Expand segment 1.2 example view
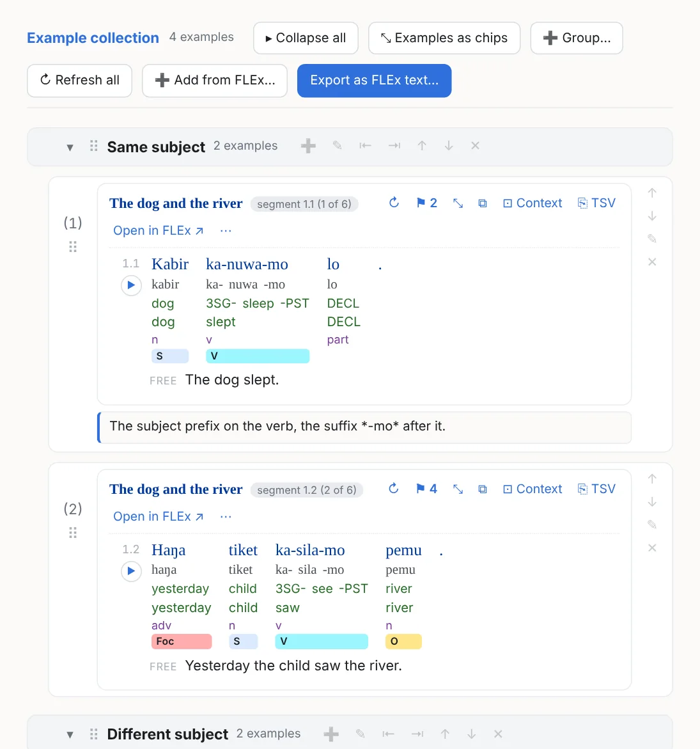The image size is (700, 749). pos(458,489)
